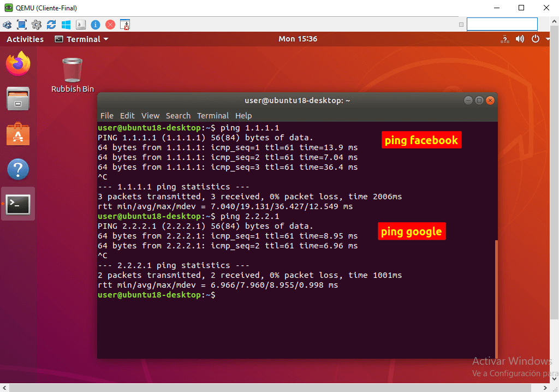Click the line with icmp_seq=1 time=13.9 ms
559x392 pixels.
(228, 147)
